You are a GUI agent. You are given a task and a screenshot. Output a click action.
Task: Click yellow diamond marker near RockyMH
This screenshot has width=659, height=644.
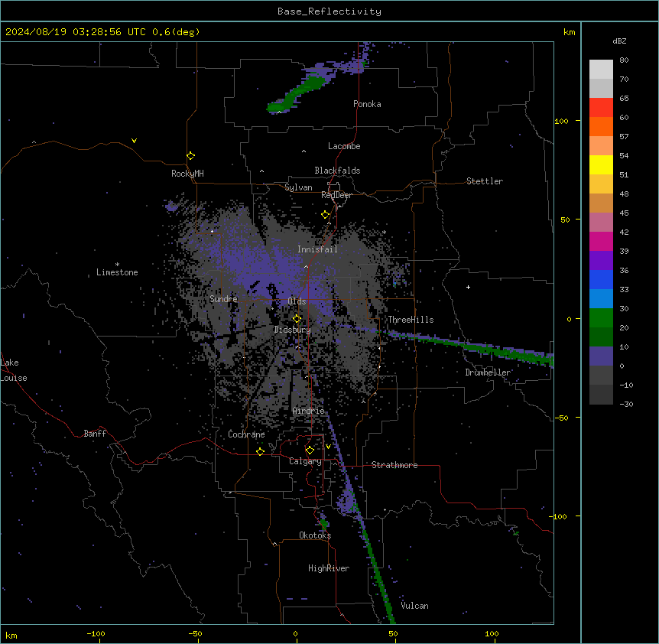[x=190, y=156]
